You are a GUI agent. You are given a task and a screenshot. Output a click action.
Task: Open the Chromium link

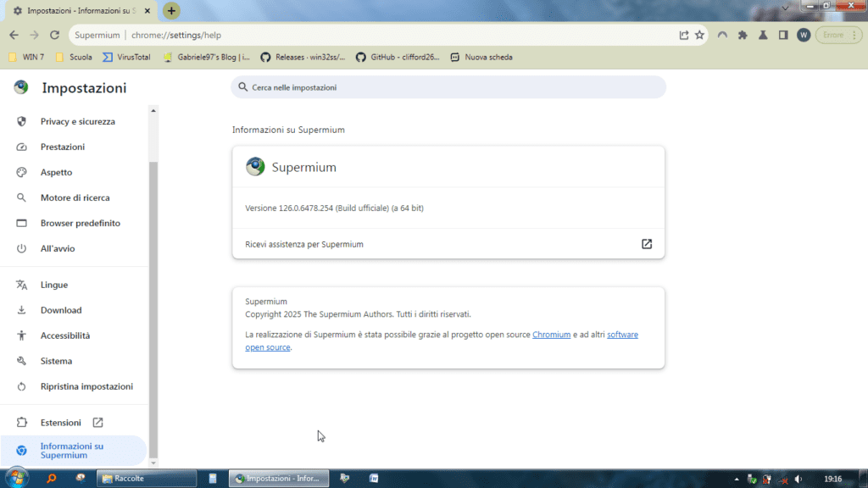click(551, 334)
